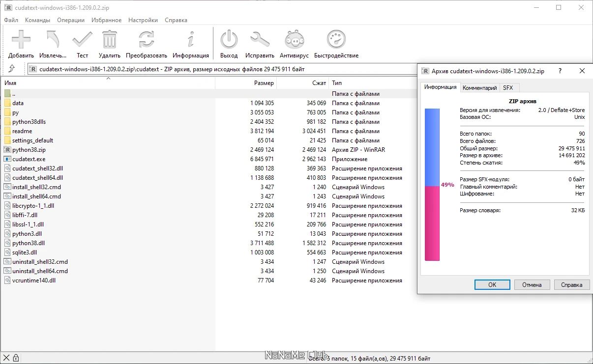The image size is (593, 364).
Task: Select the readme folder icon
Action: 7,131
